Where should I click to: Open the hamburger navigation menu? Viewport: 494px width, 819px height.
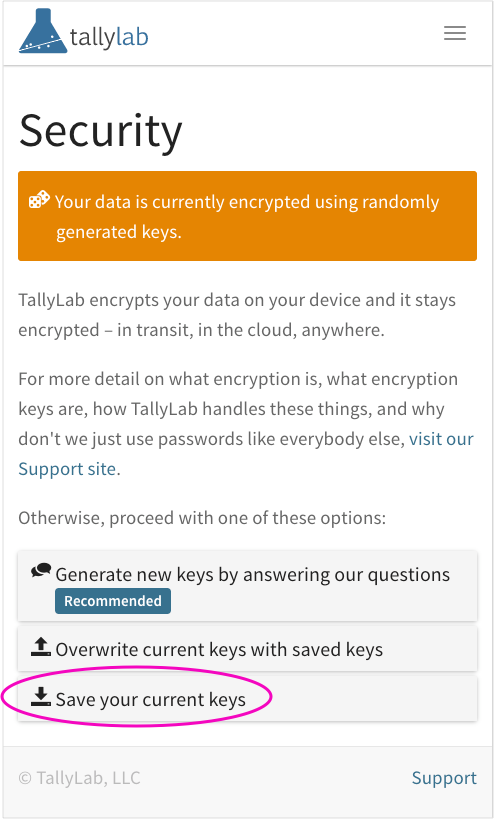[x=455, y=33]
